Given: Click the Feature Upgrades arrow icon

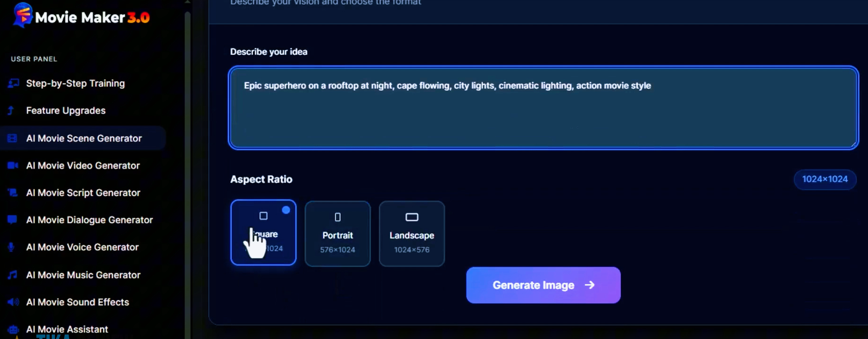Looking at the screenshot, I should click(x=11, y=111).
